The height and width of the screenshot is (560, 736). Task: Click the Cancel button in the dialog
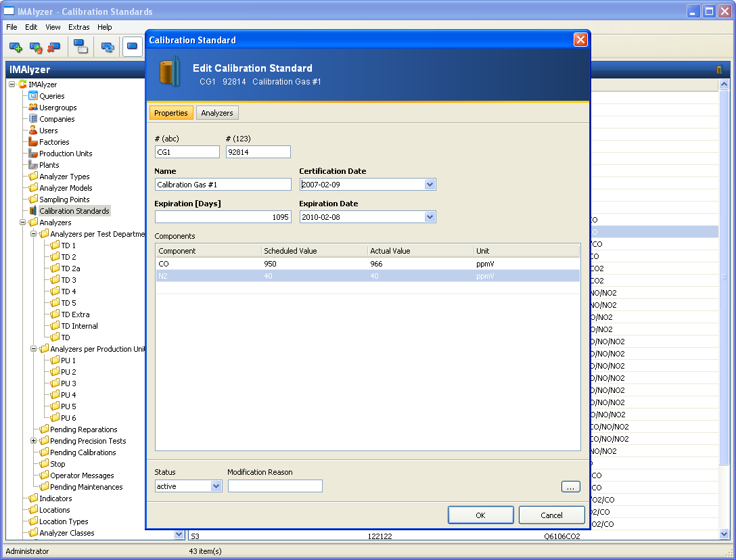[551, 515]
